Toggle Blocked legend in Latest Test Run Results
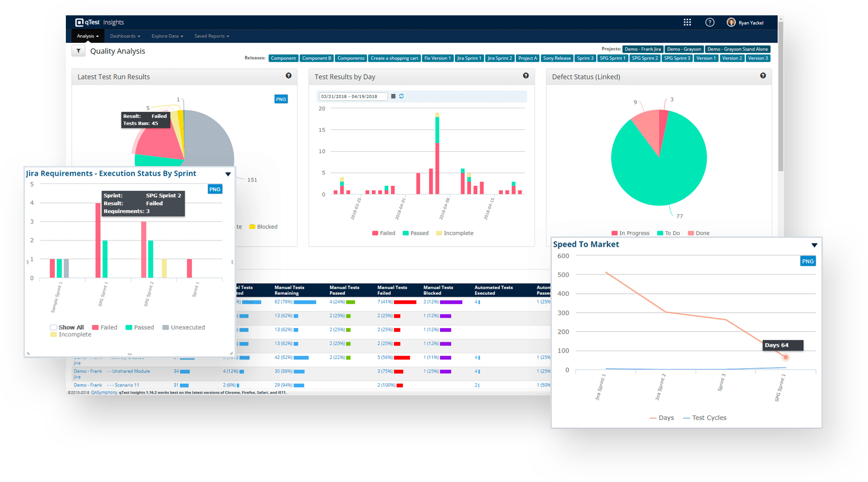868x482 pixels. pyautogui.click(x=263, y=227)
